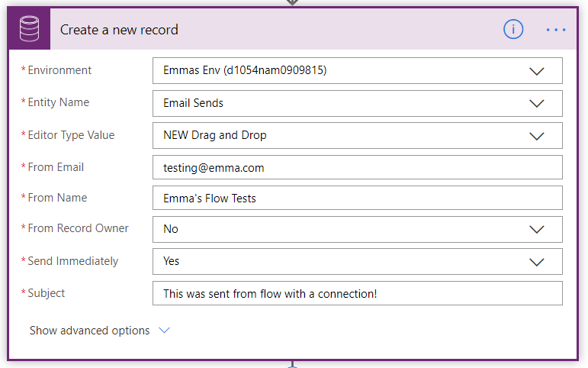This screenshot has height=368, width=588.
Task: Open the ellipsis menu for more options
Action: point(556,30)
